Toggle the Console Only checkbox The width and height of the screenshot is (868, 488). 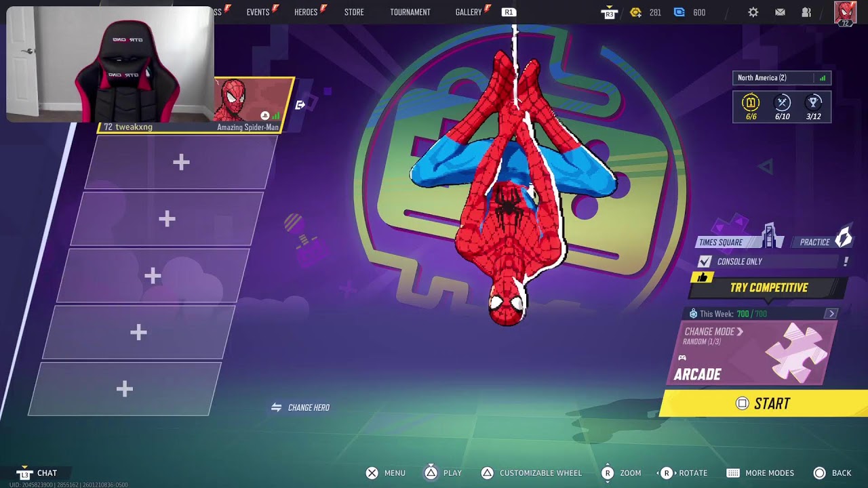pos(705,262)
